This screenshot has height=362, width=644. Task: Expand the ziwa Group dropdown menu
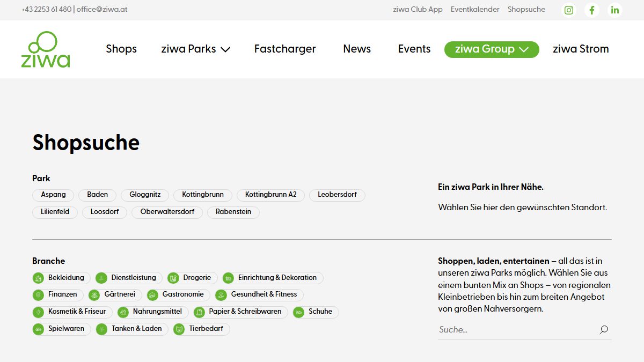pos(492,49)
